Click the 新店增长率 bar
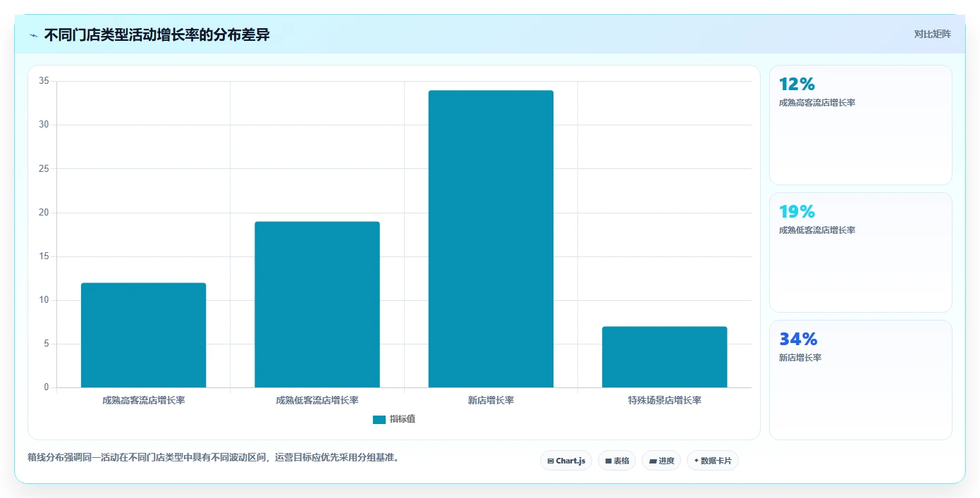Screen dimensions: 980x498 (x=491, y=239)
